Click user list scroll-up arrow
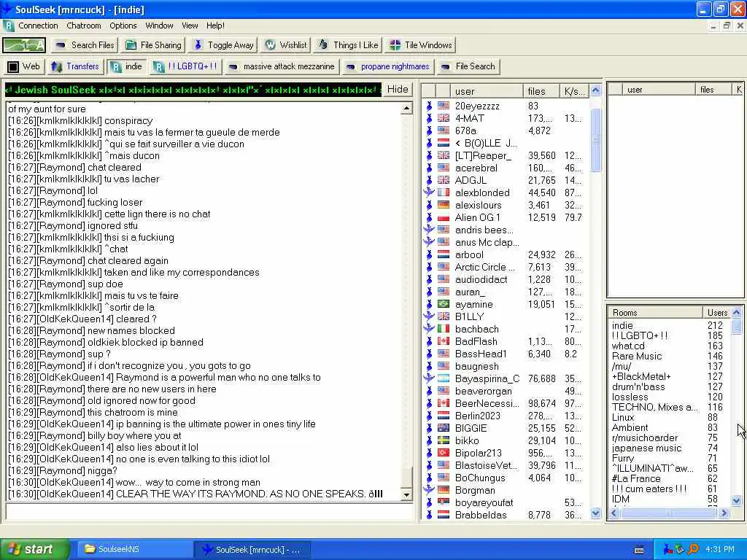This screenshot has height=560, width=747. tap(595, 90)
